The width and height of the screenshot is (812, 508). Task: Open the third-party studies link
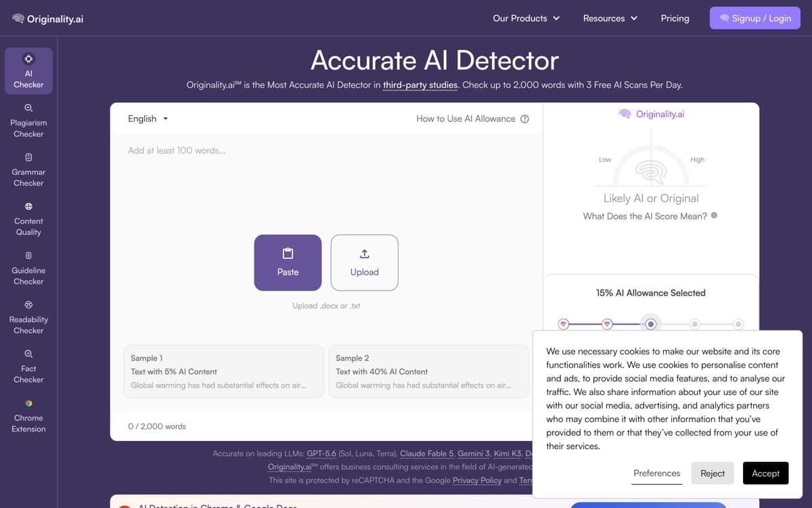tap(420, 85)
